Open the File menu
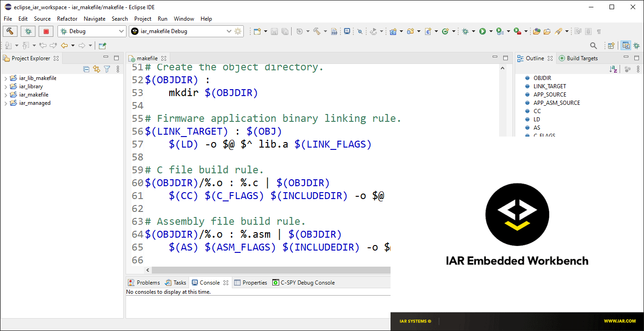The image size is (644, 331). pos(8,19)
